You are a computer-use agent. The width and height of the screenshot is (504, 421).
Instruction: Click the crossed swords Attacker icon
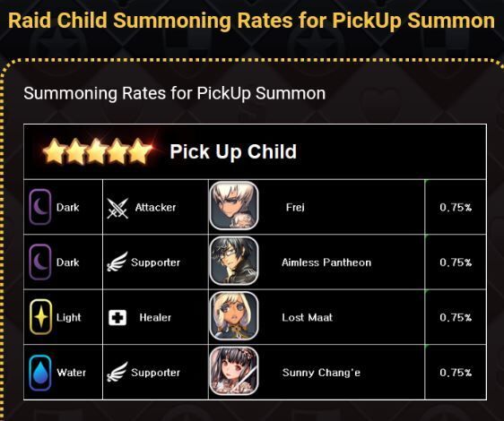point(117,209)
